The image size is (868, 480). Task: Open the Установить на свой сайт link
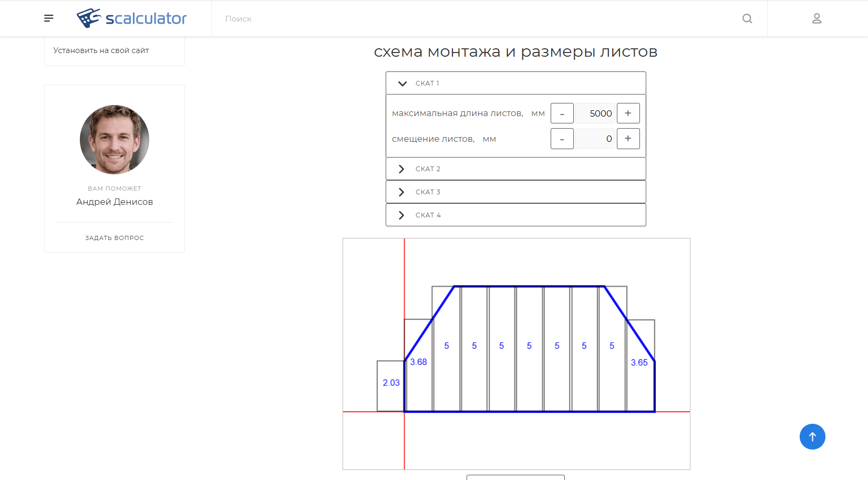(x=101, y=50)
